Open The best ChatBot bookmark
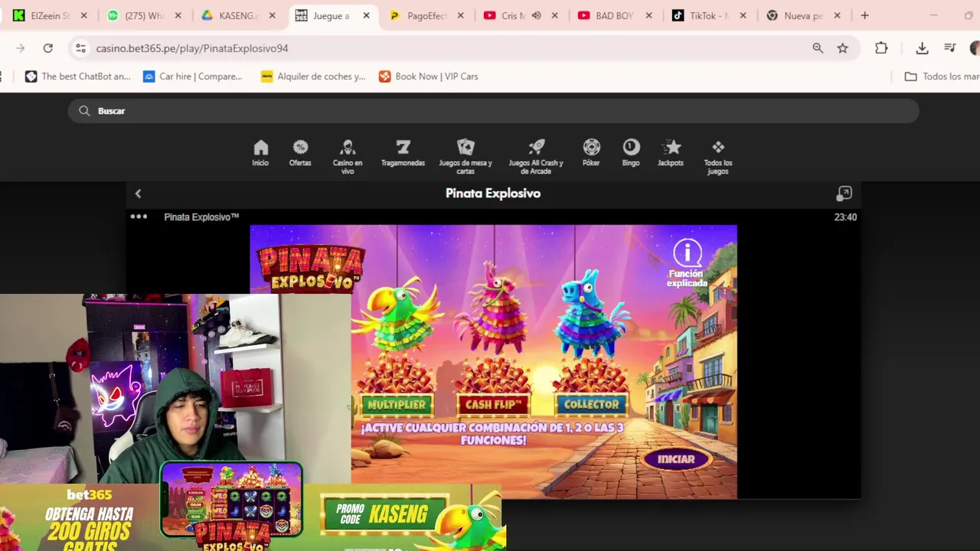The height and width of the screenshot is (551, 980). point(77,77)
